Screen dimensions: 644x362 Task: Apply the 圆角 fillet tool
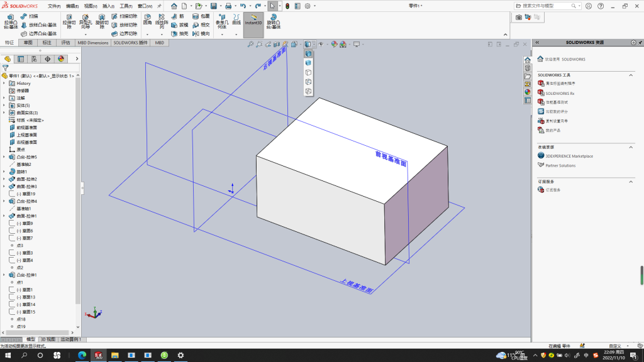[x=147, y=19]
